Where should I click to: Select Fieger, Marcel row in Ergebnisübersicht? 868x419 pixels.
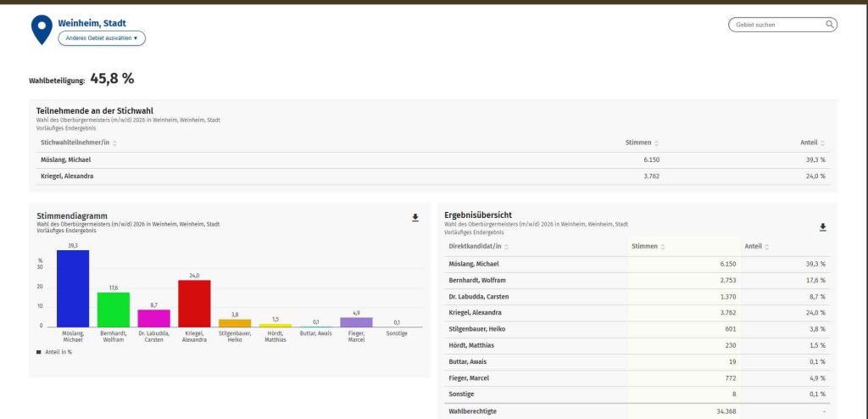[x=637, y=378]
